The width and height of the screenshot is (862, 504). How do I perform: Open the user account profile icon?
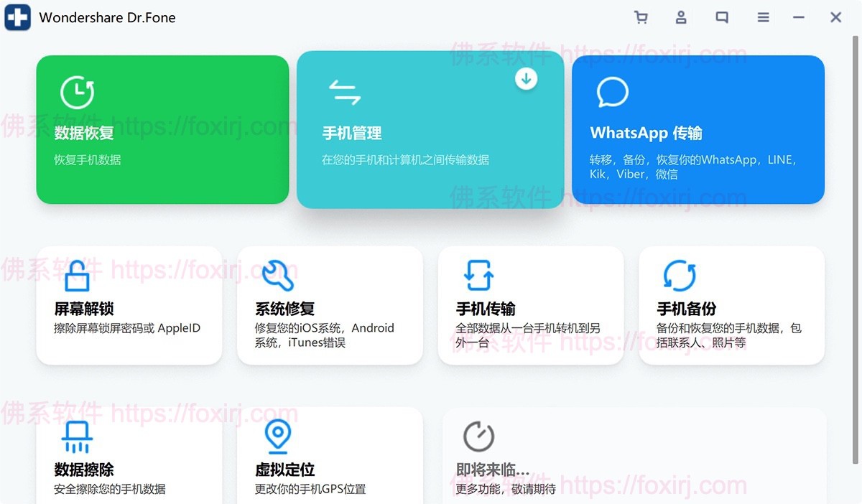click(x=681, y=17)
